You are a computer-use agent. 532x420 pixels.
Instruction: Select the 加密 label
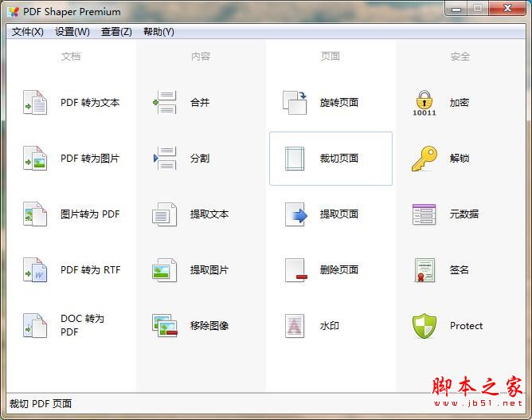(x=460, y=103)
